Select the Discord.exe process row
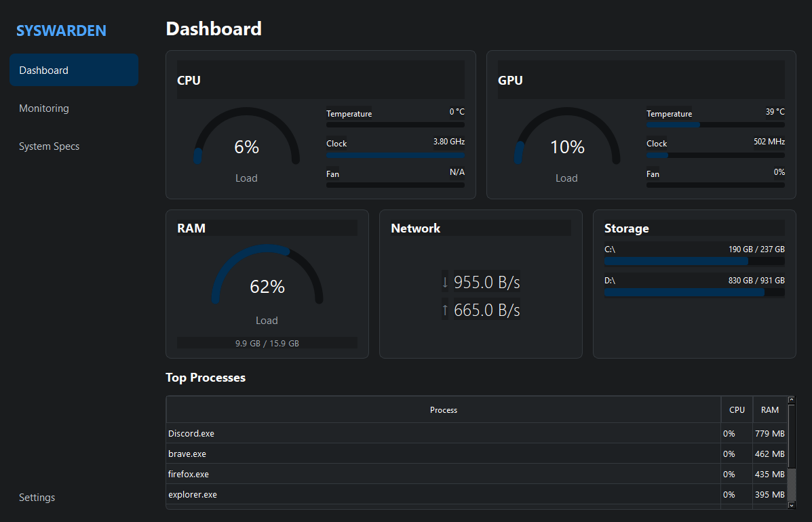 point(476,433)
